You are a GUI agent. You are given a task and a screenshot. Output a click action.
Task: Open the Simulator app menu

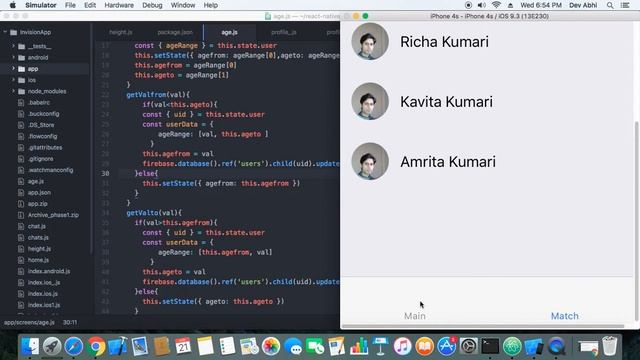click(x=41, y=5)
